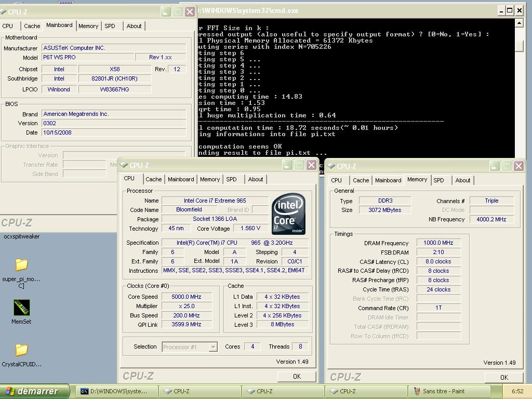Switch to third CPU-Z taskbar button
This screenshot has height=399, width=532.
366,391
